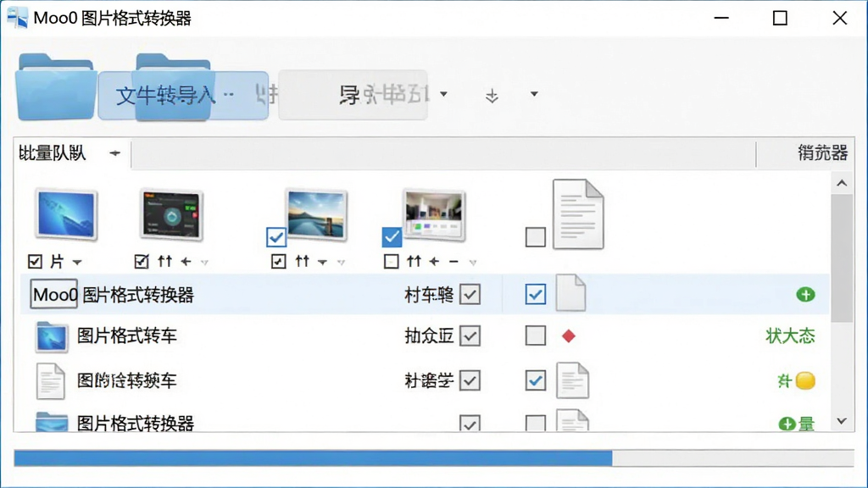Image resolution: width=868 pixels, height=488 pixels.
Task: Select the room interior photo thumbnail
Action: [433, 215]
